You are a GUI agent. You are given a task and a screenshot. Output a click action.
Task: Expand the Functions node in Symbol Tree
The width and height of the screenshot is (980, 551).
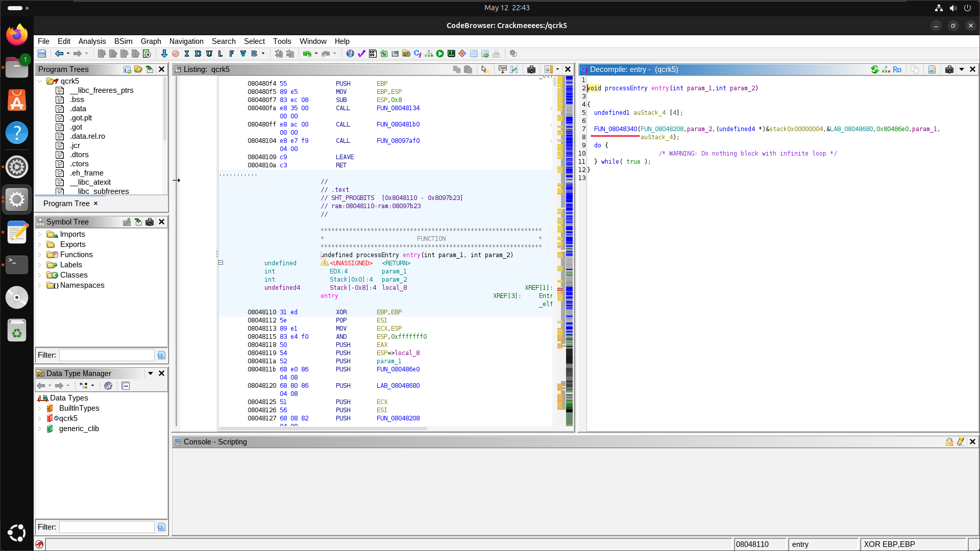[40, 255]
